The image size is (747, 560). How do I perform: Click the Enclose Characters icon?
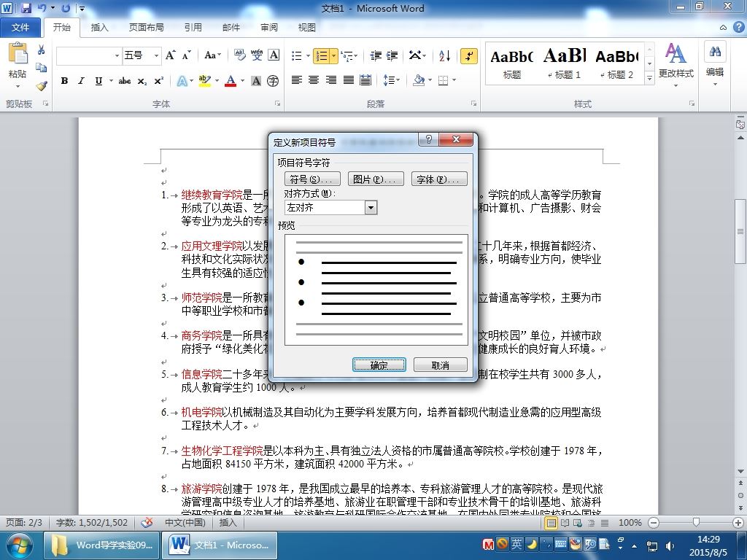click(273, 81)
